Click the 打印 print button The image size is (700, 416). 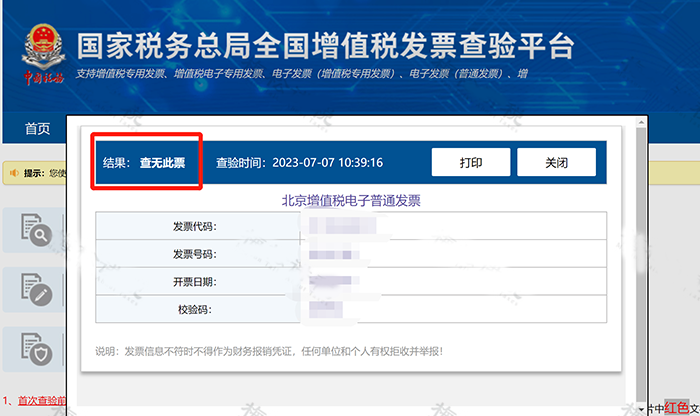click(x=471, y=162)
